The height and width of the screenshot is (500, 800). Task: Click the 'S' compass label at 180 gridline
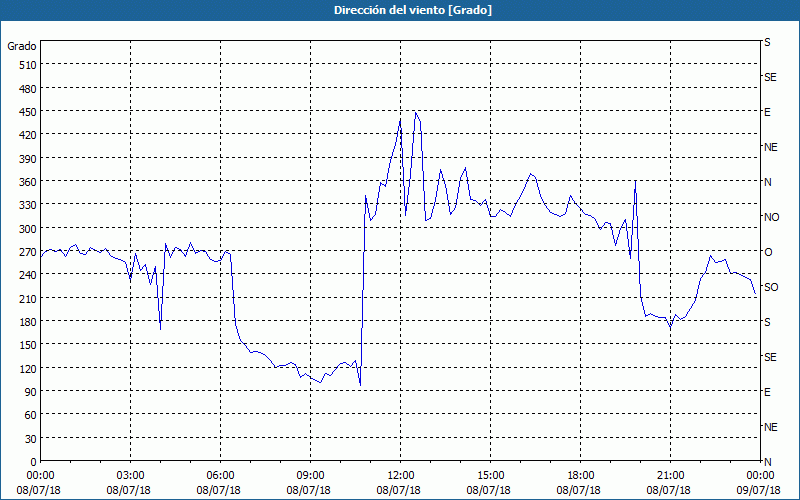point(767,322)
